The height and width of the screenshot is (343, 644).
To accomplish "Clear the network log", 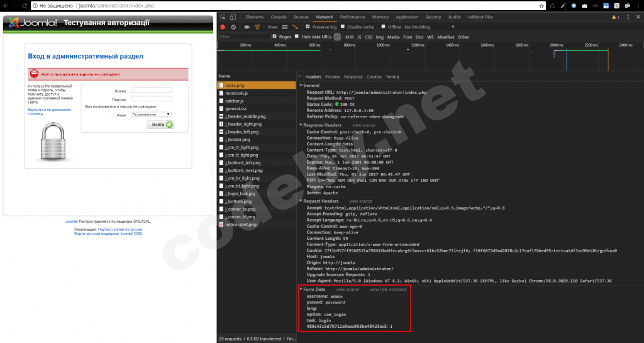I will pyautogui.click(x=233, y=27).
